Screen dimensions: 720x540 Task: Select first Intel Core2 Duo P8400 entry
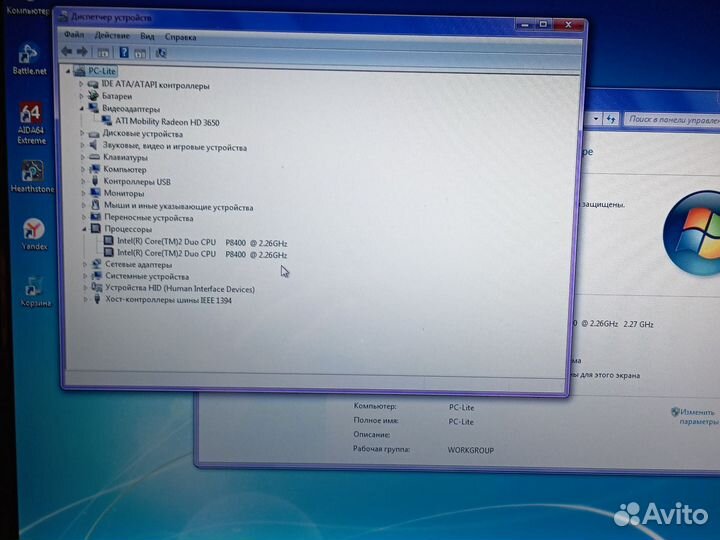point(202,242)
